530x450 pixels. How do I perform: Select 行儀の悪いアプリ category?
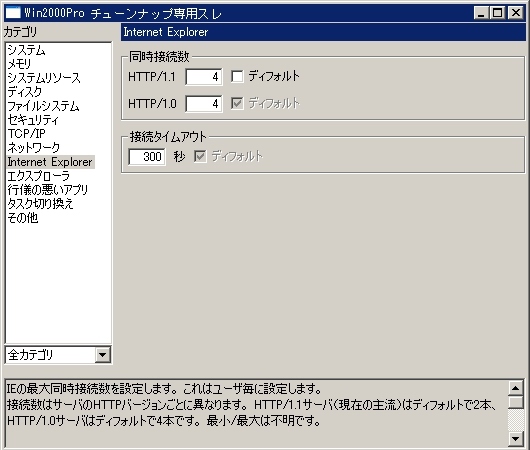click(48, 190)
